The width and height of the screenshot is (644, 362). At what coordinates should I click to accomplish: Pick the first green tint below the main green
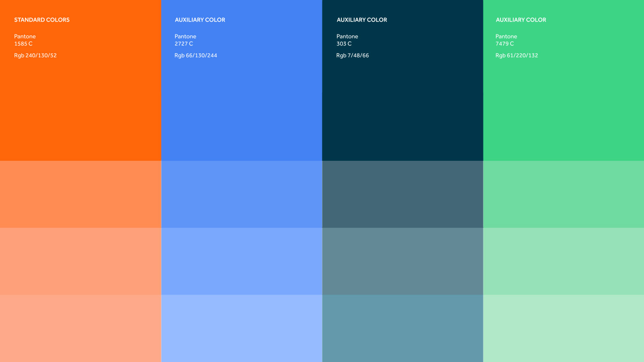click(563, 194)
